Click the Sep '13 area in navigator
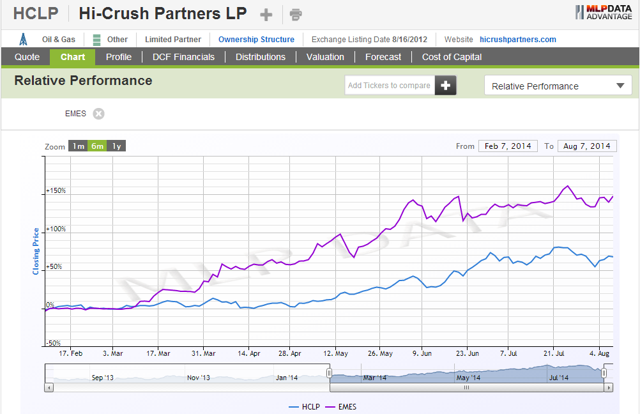This screenshot has height=414, width=640. tap(102, 378)
